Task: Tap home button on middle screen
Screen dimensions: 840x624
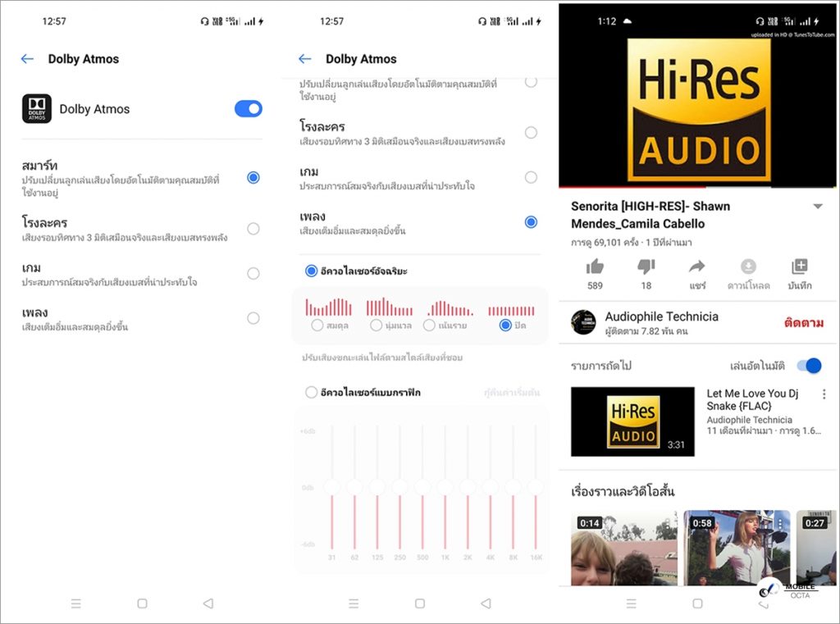Action: coord(420,604)
